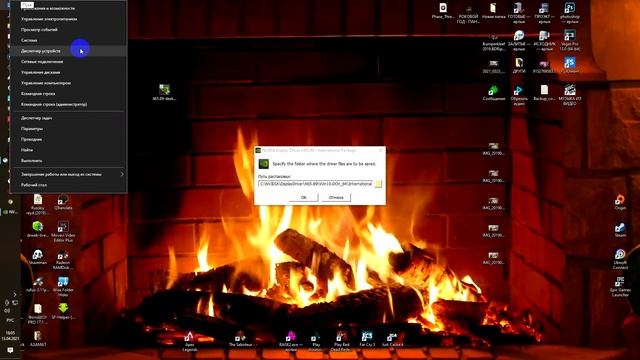The image size is (640, 360).
Task: Expand Завершение работы или выход из системы submenu
Action: click(x=68, y=174)
